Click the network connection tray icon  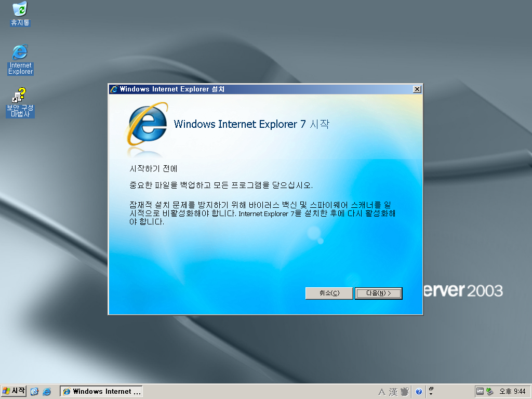(x=489, y=391)
